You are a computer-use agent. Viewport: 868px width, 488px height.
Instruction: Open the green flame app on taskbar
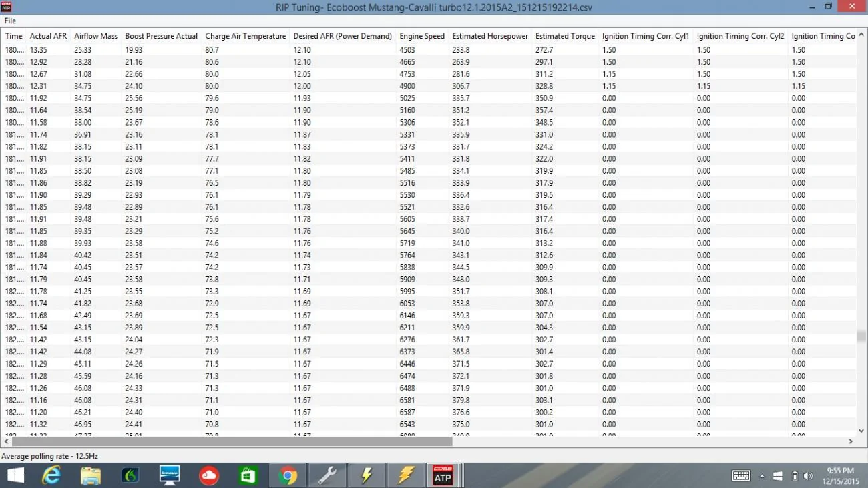[130, 475]
